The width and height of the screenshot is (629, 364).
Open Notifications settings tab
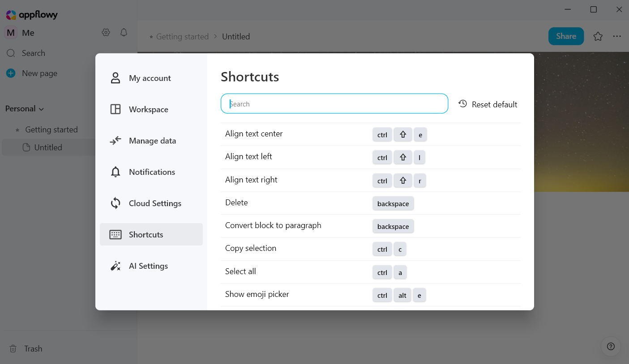[151, 172]
